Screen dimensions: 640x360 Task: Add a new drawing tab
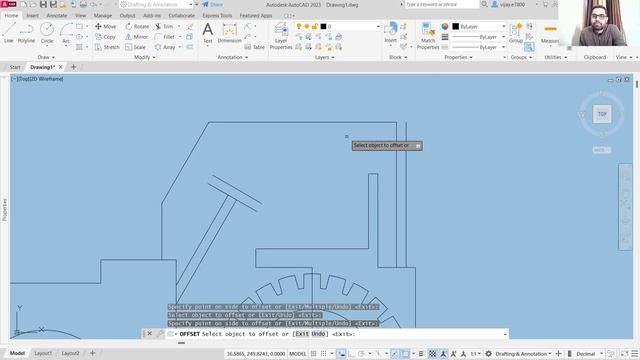click(x=73, y=67)
